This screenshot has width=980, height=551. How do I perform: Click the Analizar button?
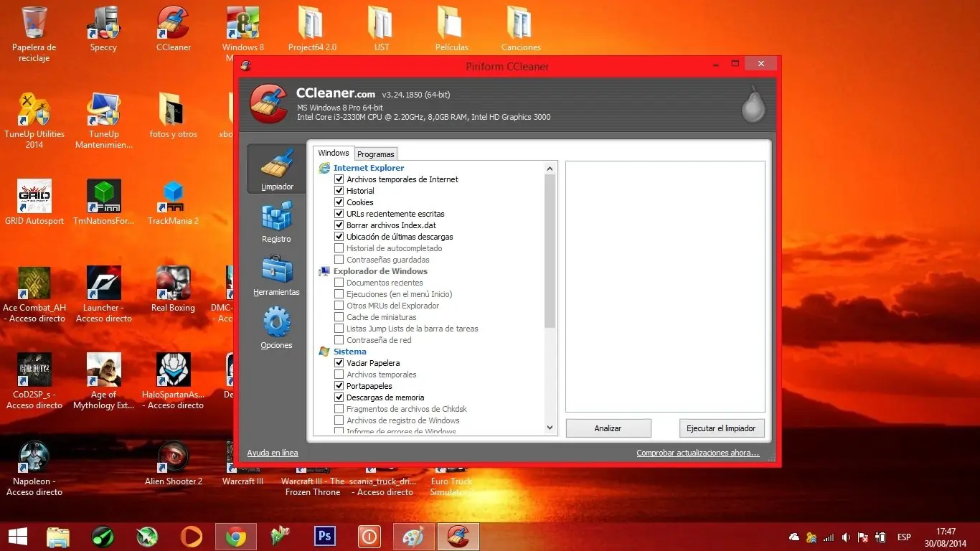(x=608, y=428)
